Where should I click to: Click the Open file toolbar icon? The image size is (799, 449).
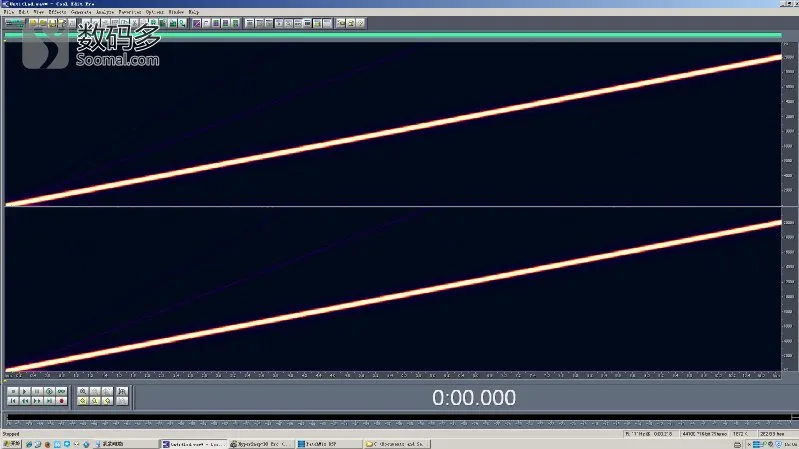pos(43,23)
